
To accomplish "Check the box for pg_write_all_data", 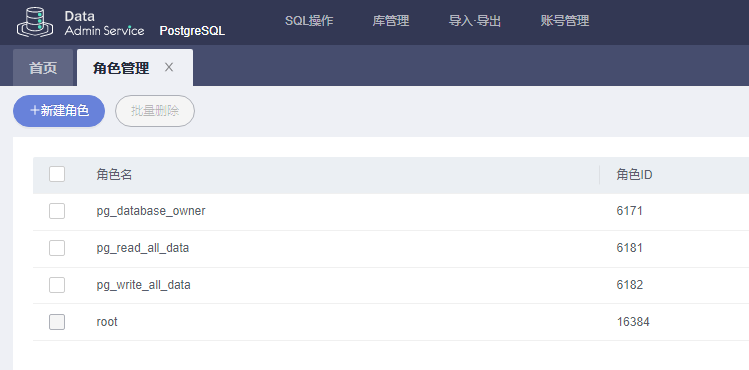I will coord(57,285).
